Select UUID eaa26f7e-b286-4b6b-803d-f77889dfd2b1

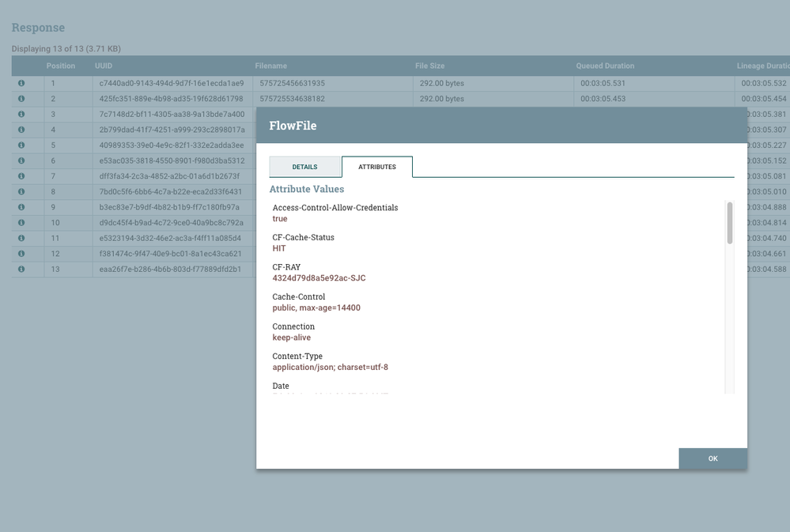pyautogui.click(x=170, y=269)
